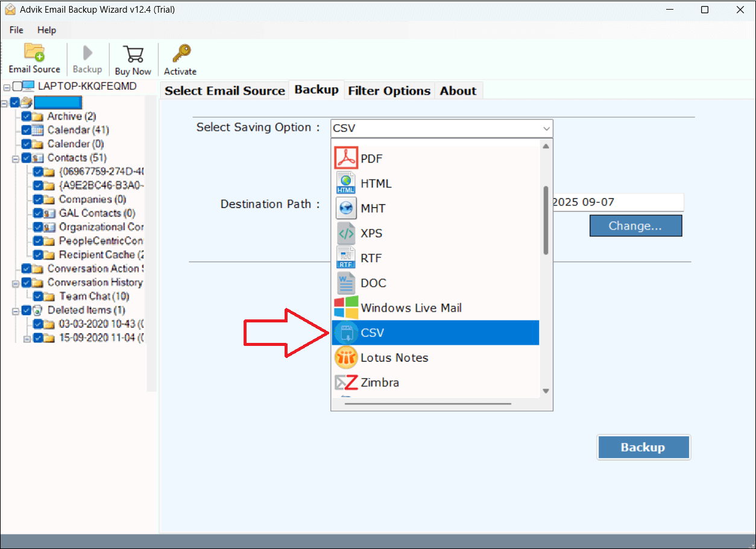Toggle the Calendar (41) checkbox
The width and height of the screenshot is (756, 549).
click(x=26, y=130)
